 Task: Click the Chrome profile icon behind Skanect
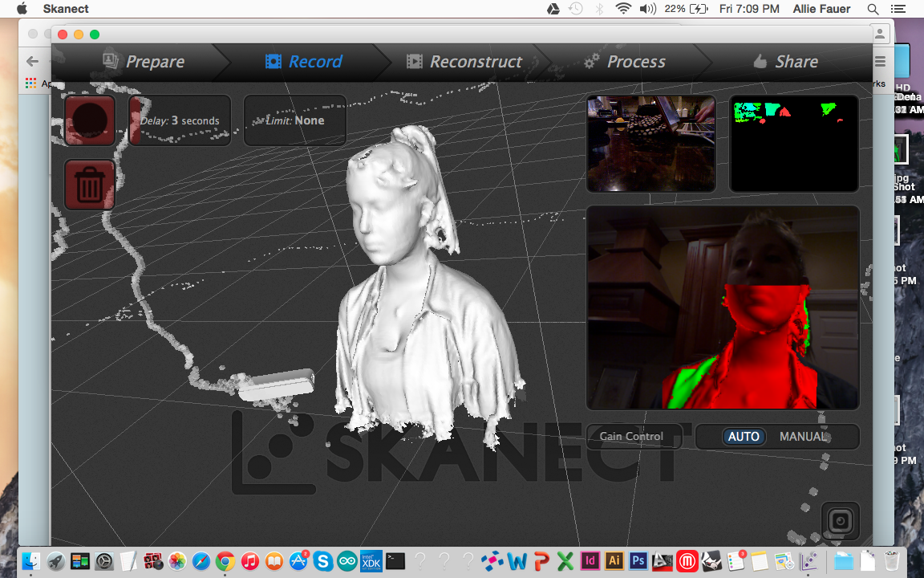coord(880,34)
